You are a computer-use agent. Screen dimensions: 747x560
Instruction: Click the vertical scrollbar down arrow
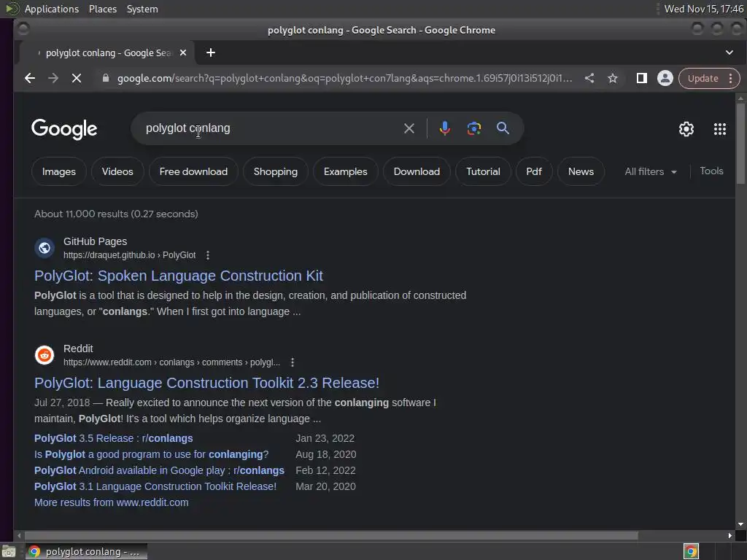[740, 524]
